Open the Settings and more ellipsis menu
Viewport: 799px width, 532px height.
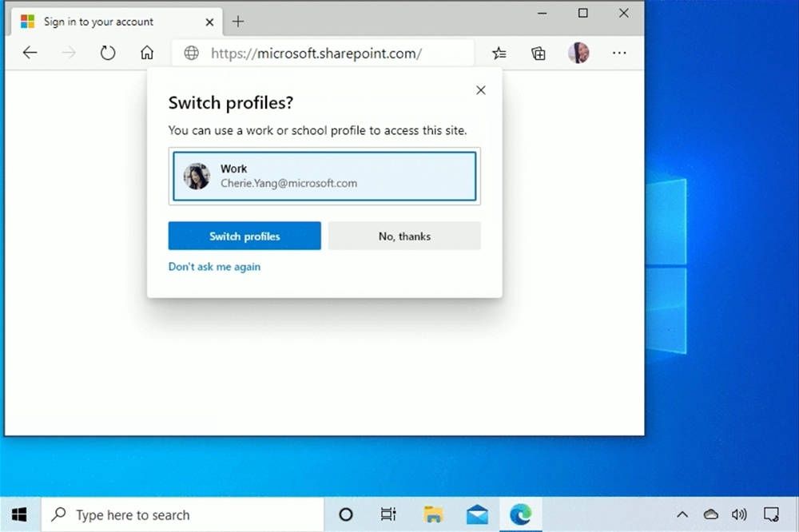point(619,53)
